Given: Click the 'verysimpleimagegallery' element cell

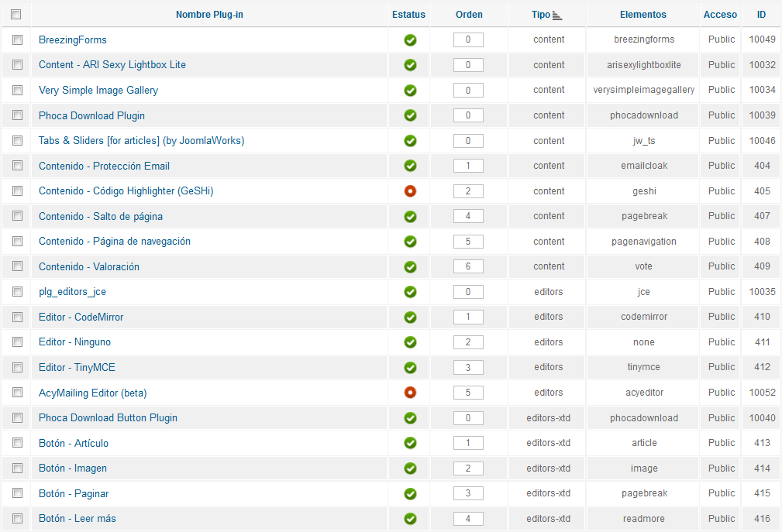Looking at the screenshot, I should tap(644, 90).
